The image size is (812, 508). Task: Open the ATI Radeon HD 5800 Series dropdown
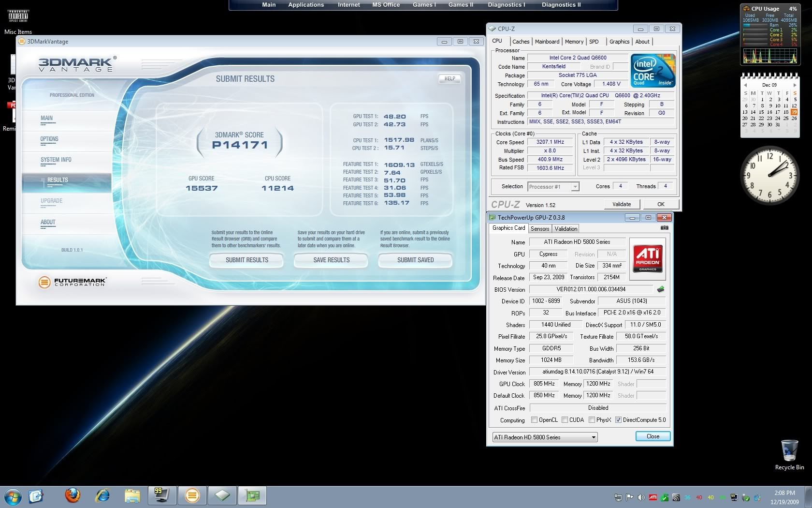[545, 437]
